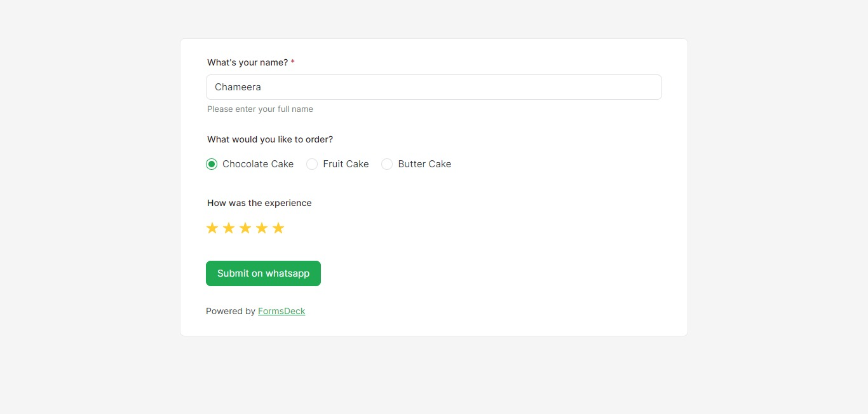Image resolution: width=868 pixels, height=414 pixels.
Task: Click the Butter Cake label text
Action: point(424,163)
